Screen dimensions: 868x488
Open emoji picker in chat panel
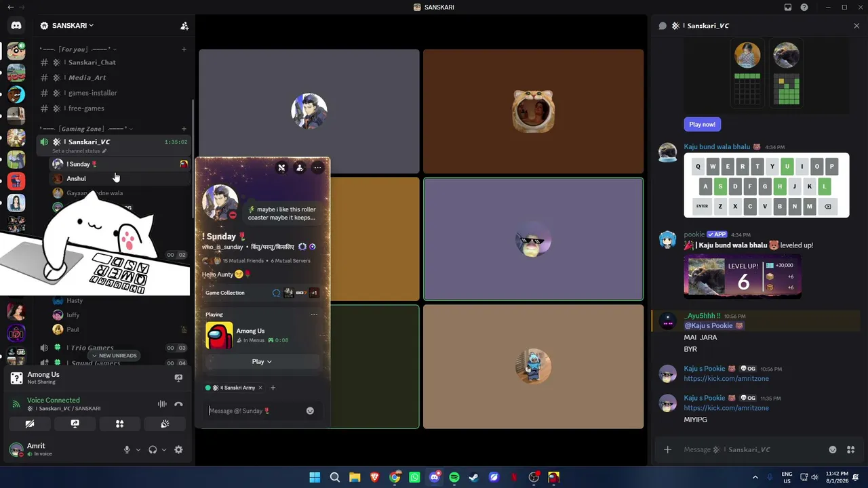tap(833, 449)
